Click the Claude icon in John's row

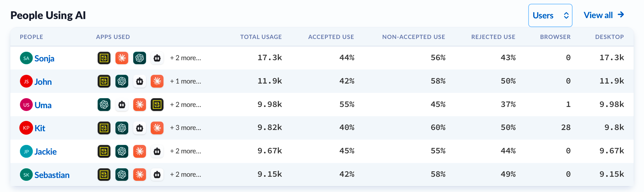(157, 81)
